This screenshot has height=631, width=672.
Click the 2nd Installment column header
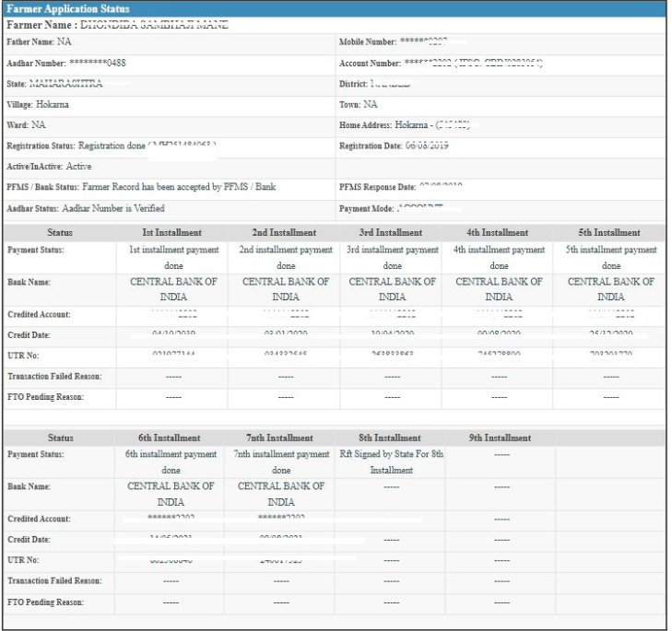click(x=284, y=233)
